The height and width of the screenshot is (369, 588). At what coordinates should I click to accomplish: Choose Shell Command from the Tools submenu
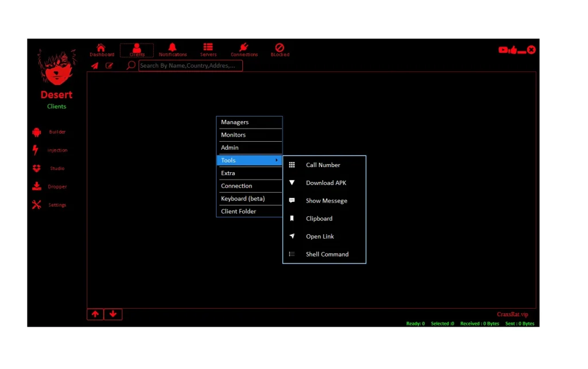327,254
